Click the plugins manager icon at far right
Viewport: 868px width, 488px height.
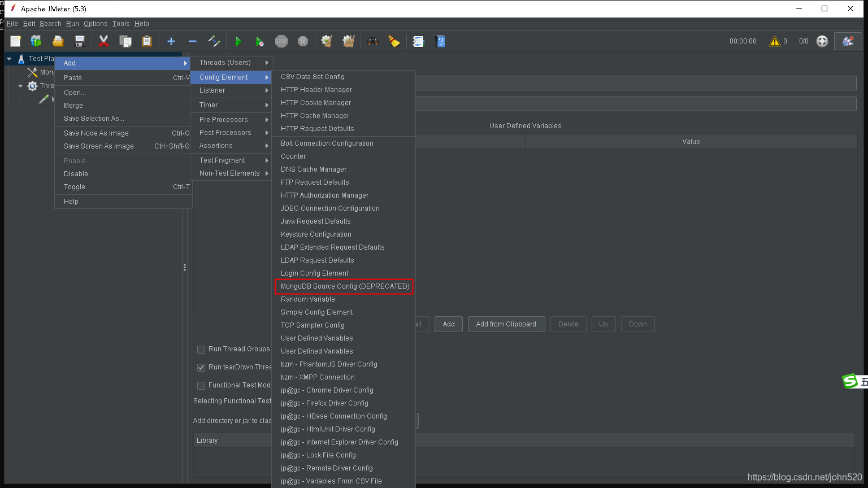[848, 41]
